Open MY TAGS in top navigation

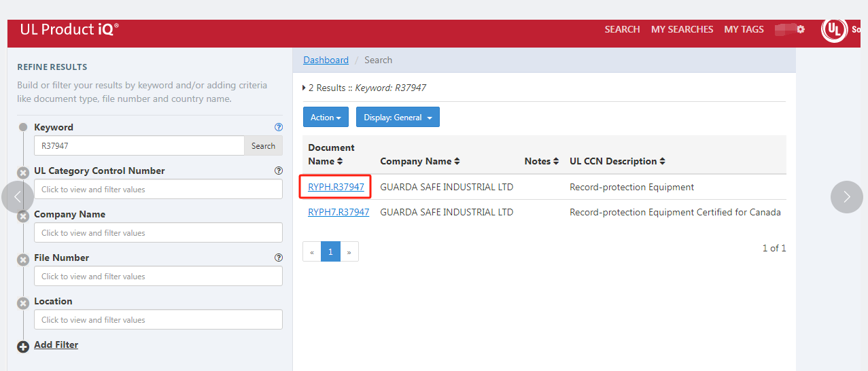pos(744,29)
